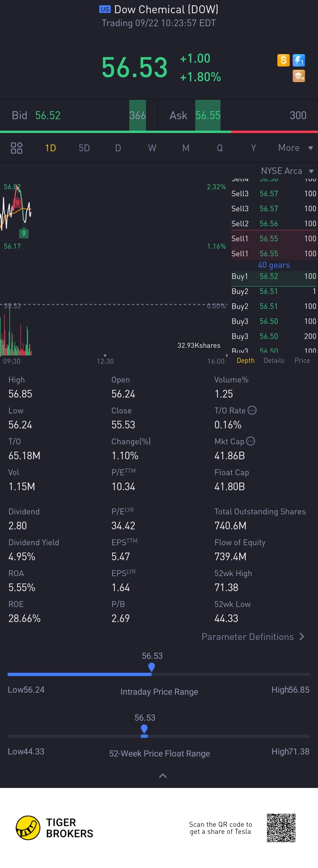Tap the ROE value 28.66%

(x=24, y=618)
